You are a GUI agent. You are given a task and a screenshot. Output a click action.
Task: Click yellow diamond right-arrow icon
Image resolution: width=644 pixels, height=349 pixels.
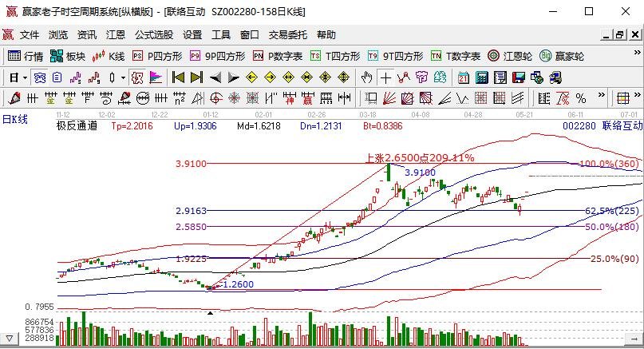point(270,77)
